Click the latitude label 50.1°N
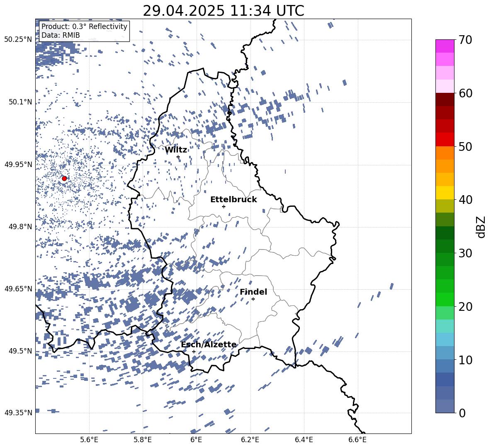 [x=20, y=102]
